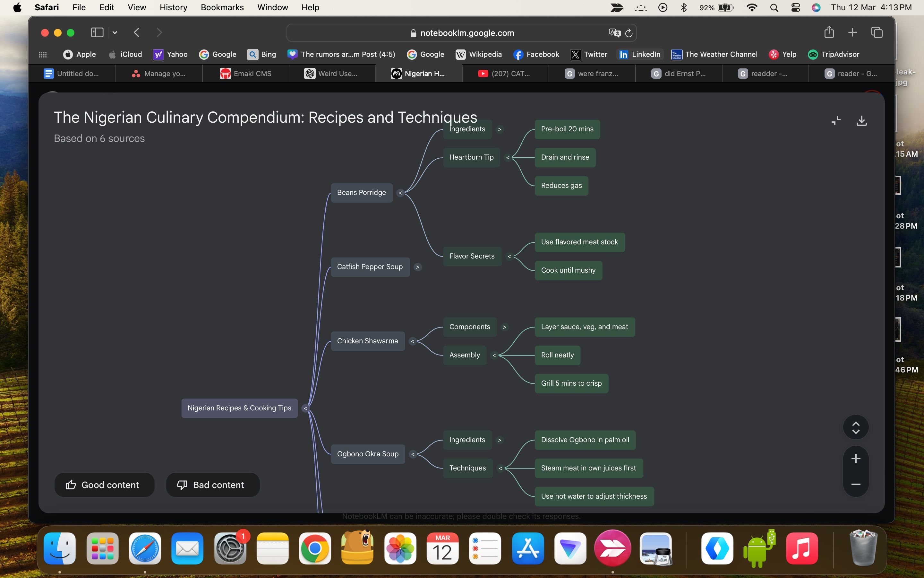Screen dimensions: 924x578
Task: Collapse the Heartburn Tip branch
Action: (x=508, y=157)
